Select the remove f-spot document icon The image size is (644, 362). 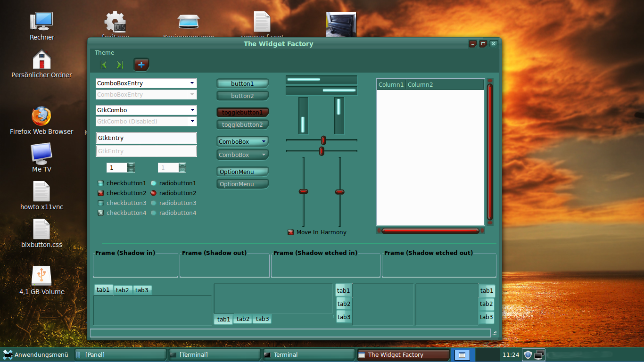pyautogui.click(x=262, y=22)
